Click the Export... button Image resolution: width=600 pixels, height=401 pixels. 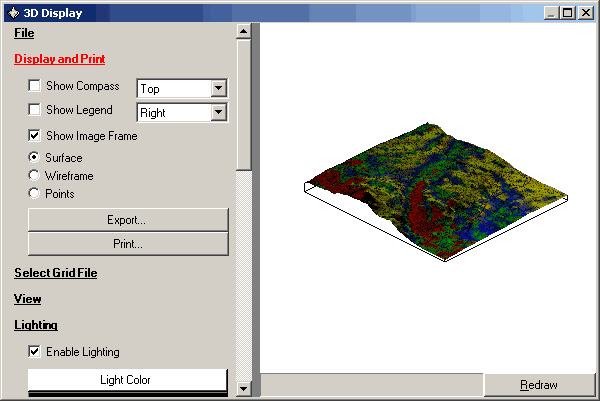(x=128, y=220)
